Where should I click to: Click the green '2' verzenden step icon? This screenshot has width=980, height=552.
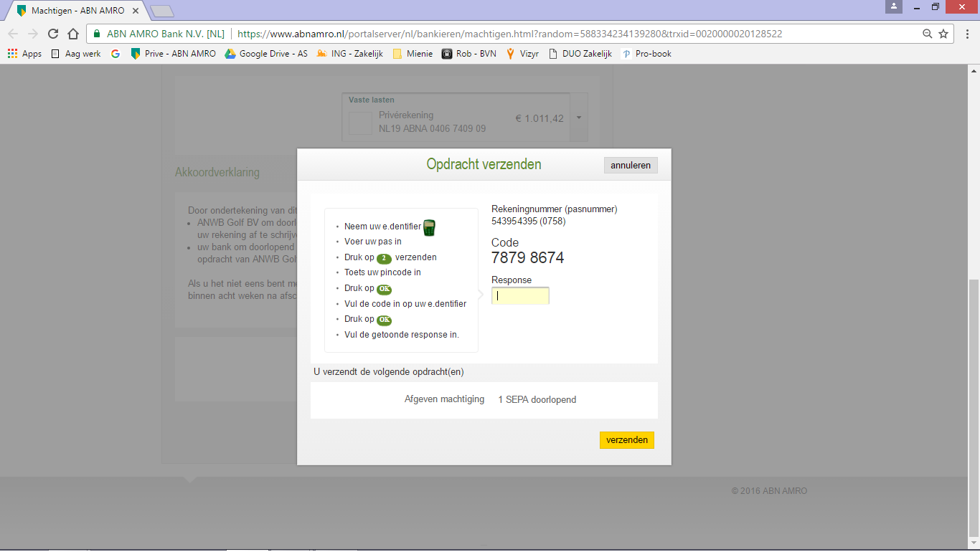384,258
